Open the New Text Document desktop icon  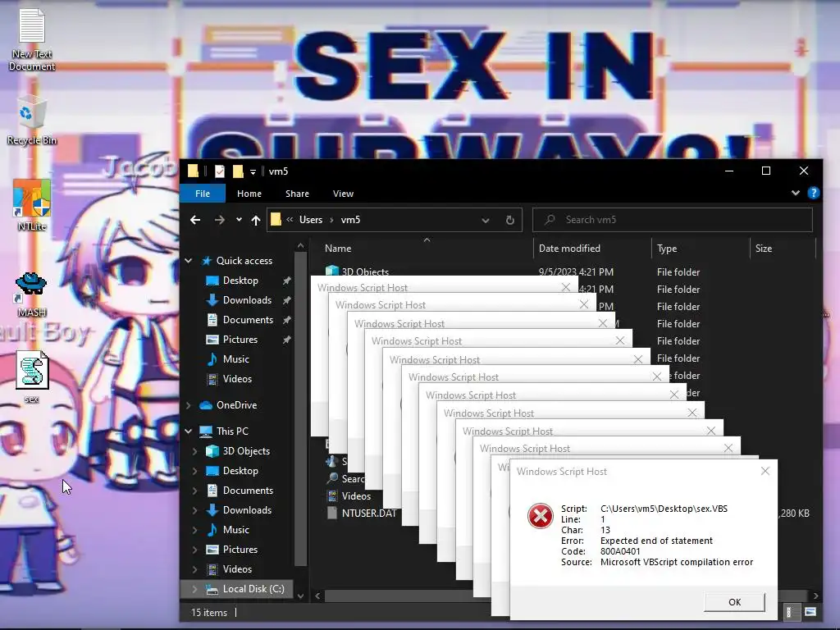point(32,40)
